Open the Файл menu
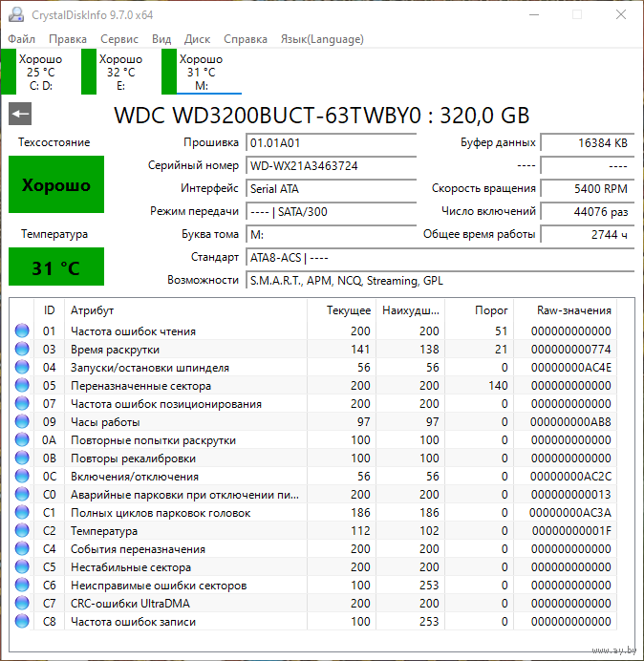Image resolution: width=644 pixels, height=661 pixels. coord(22,39)
